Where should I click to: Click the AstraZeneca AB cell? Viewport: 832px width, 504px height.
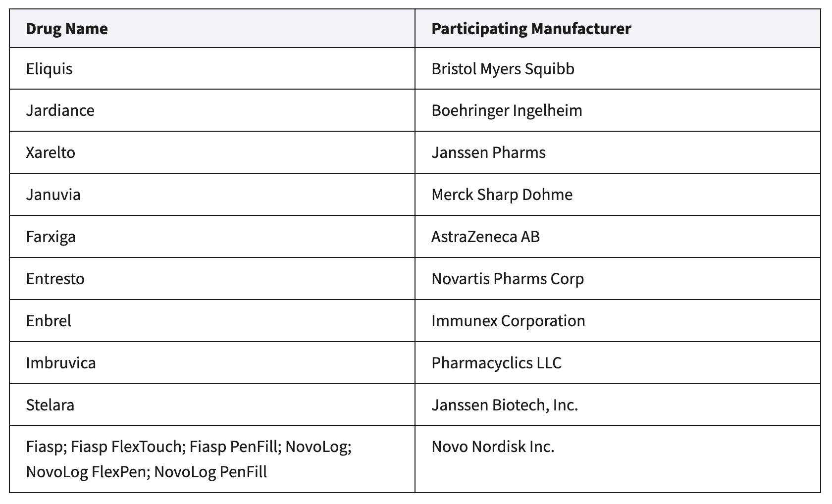[485, 237]
